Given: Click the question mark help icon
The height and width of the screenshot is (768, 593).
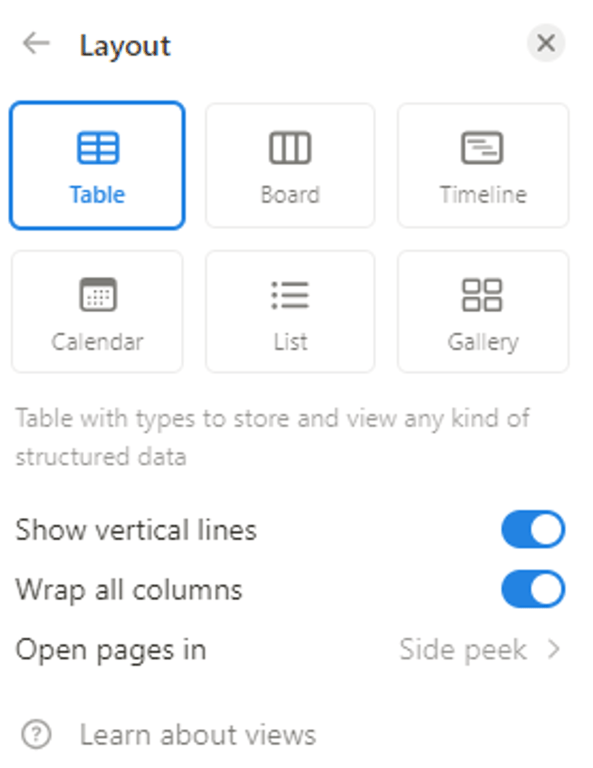Looking at the screenshot, I should [x=36, y=734].
